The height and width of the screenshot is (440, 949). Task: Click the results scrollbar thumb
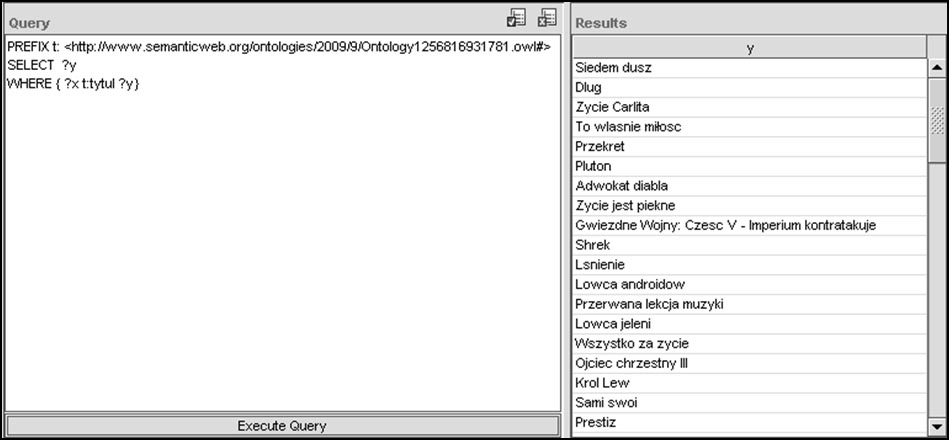tap(937, 120)
